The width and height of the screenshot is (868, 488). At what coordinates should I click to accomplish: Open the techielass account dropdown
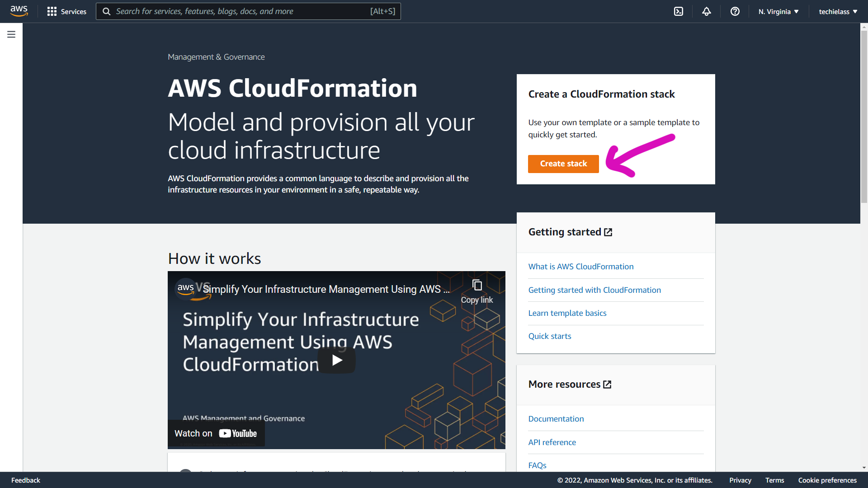point(837,11)
